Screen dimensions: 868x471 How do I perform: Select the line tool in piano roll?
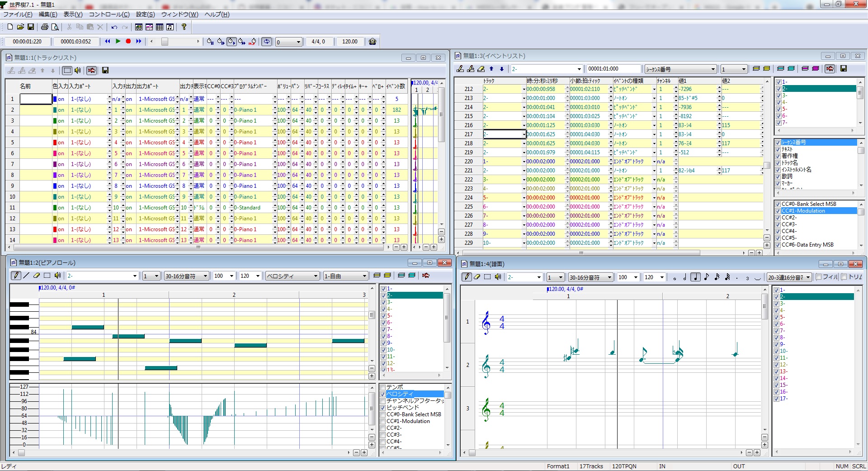point(26,276)
